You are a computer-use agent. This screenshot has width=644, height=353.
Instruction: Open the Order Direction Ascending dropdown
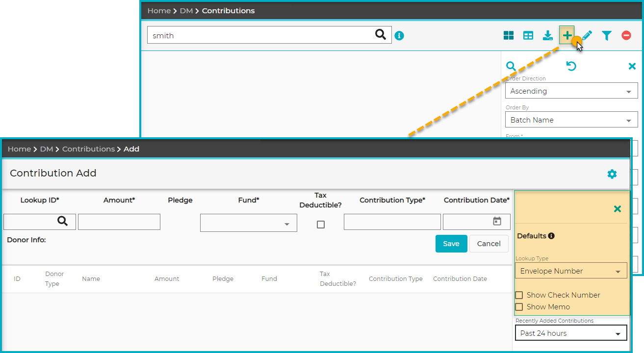(x=571, y=91)
